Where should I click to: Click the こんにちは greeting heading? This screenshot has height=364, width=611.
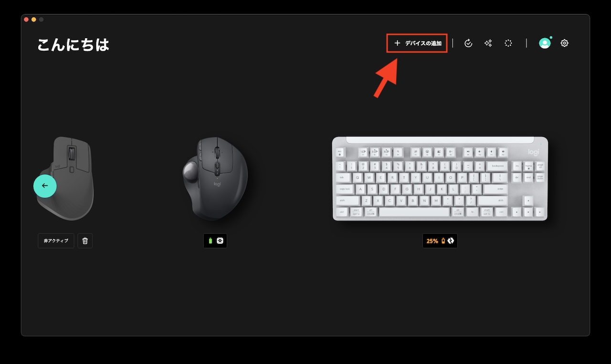point(74,44)
